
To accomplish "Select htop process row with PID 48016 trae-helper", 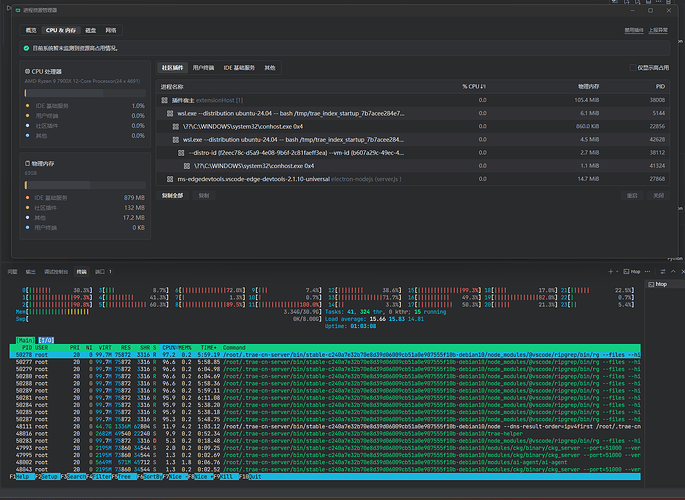I will click(x=325, y=434).
